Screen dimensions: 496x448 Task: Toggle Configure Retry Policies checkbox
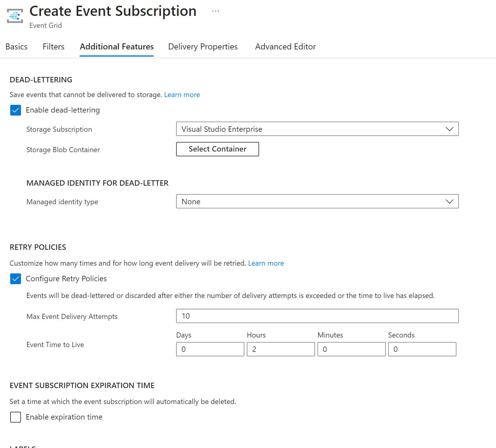[x=16, y=279]
